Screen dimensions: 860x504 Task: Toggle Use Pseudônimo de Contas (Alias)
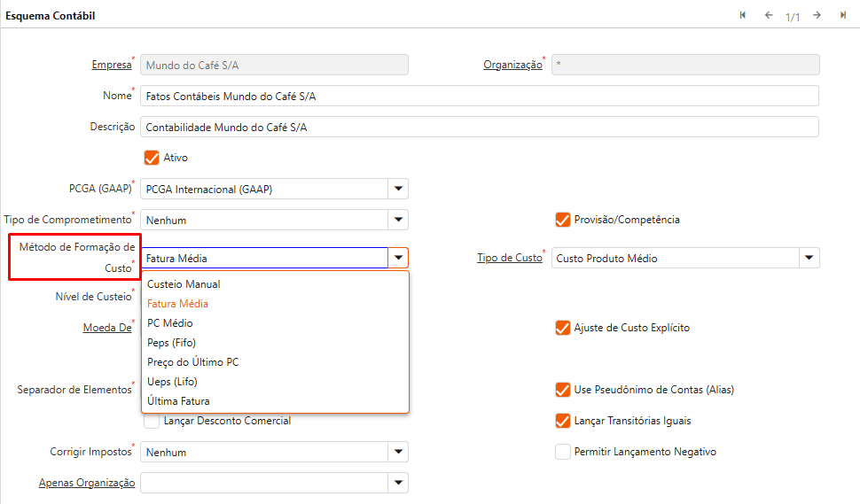click(562, 390)
